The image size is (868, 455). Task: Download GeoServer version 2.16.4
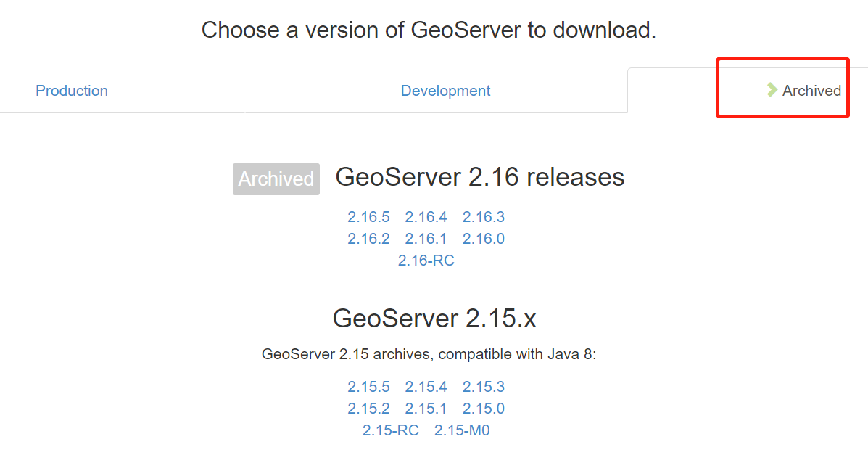click(426, 216)
